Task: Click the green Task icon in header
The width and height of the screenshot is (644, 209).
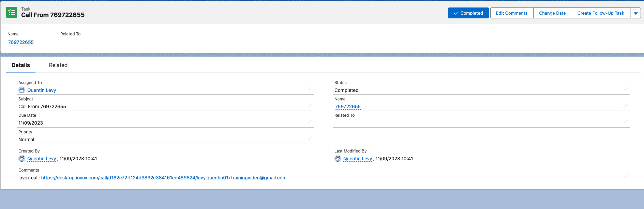Action: click(12, 13)
